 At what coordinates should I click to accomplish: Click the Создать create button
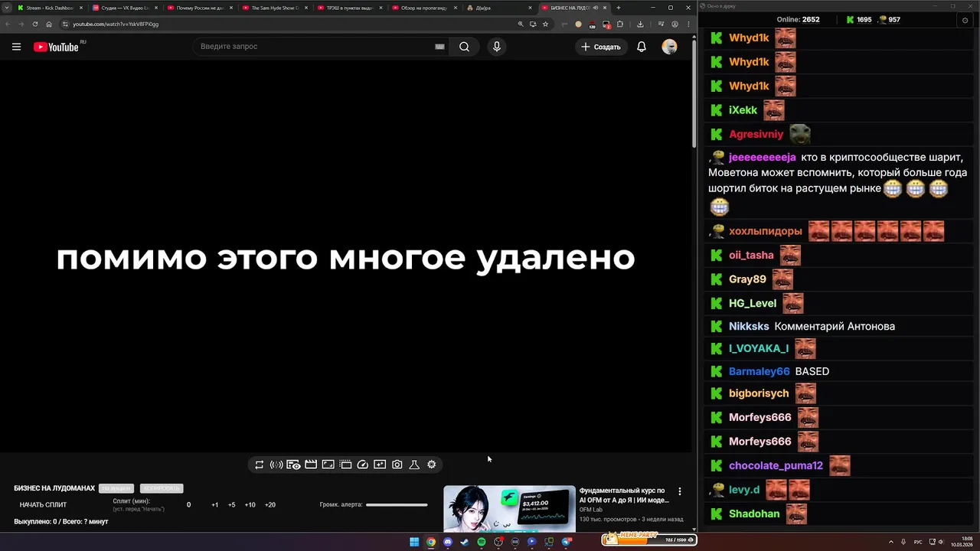click(601, 47)
